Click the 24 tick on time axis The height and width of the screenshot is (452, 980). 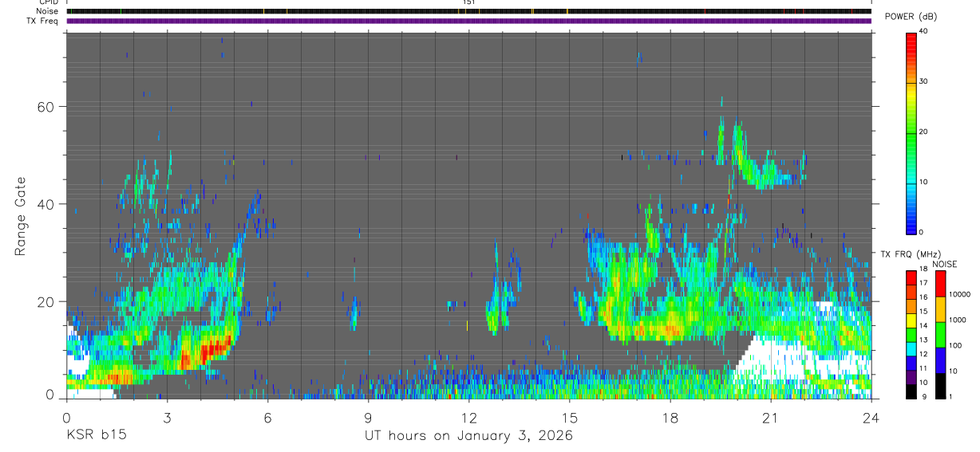click(x=871, y=417)
